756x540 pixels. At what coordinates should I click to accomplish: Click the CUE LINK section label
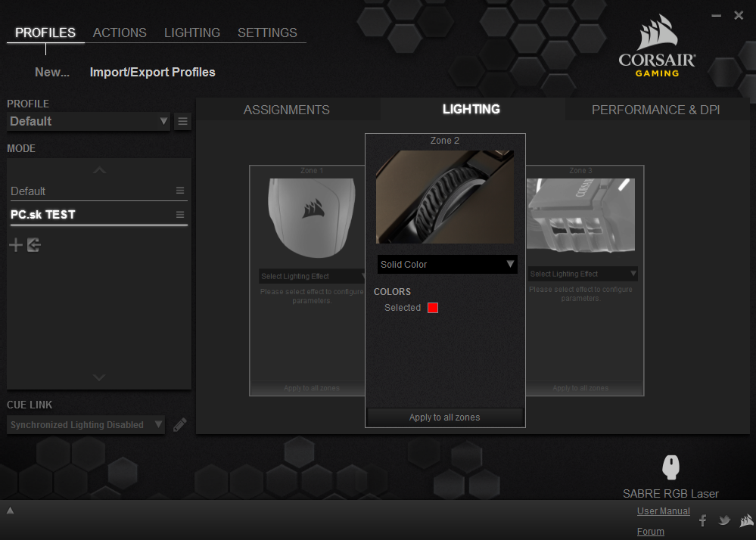point(30,405)
